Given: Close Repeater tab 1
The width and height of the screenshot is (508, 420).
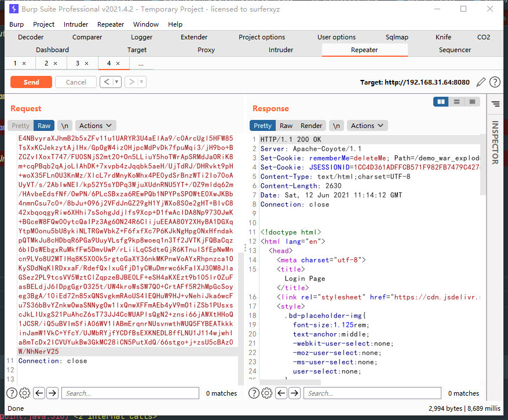Looking at the screenshot, I should click(24, 64).
